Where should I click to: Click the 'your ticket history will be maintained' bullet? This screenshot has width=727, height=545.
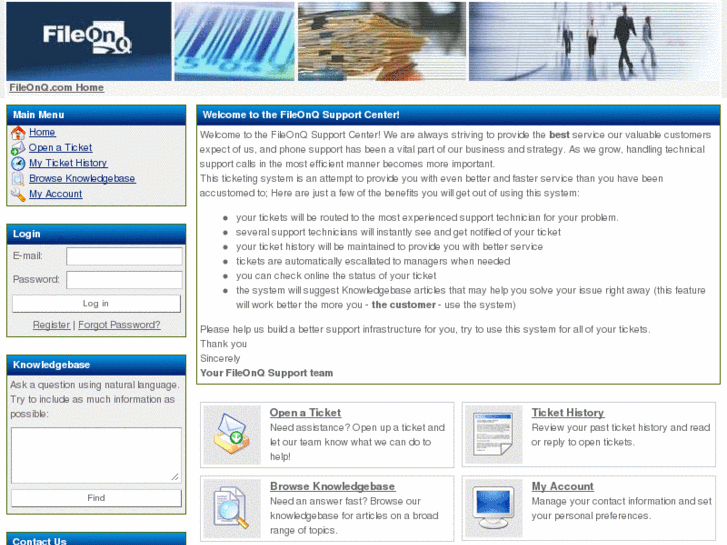389,246
